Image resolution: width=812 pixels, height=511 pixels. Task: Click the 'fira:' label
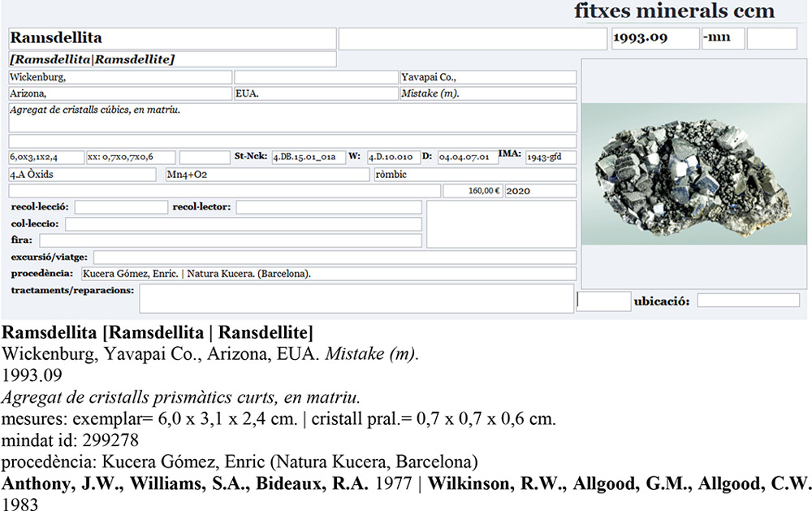pos(21,240)
